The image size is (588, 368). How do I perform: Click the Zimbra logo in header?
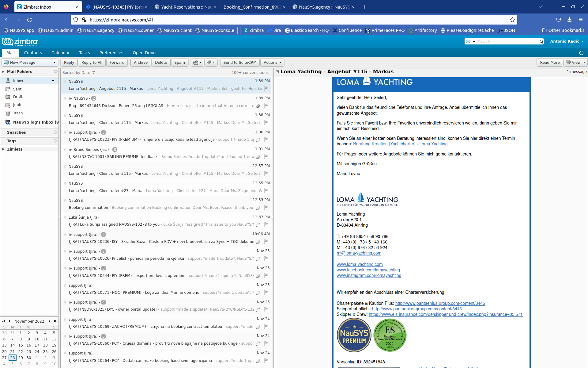coord(20,42)
